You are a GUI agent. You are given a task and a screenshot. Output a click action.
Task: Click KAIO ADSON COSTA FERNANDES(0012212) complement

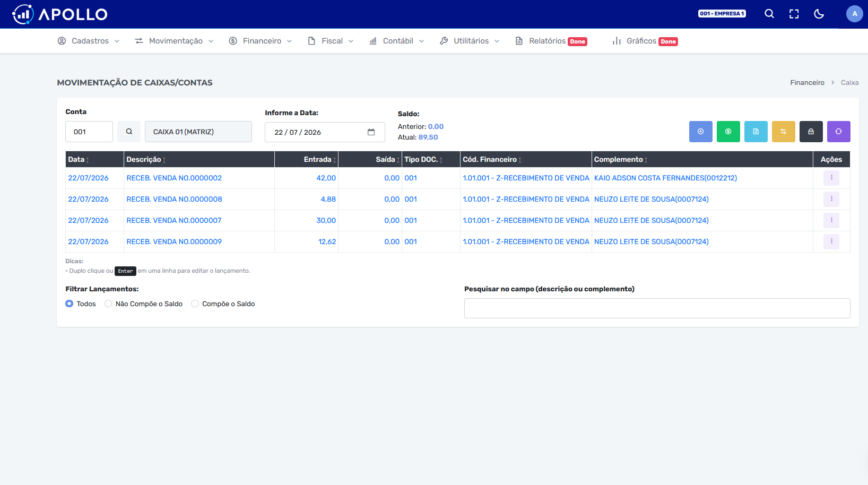pyautogui.click(x=665, y=178)
